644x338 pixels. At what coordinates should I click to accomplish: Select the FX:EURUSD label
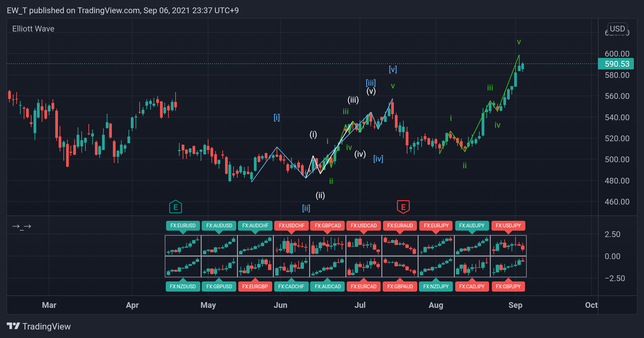183,226
